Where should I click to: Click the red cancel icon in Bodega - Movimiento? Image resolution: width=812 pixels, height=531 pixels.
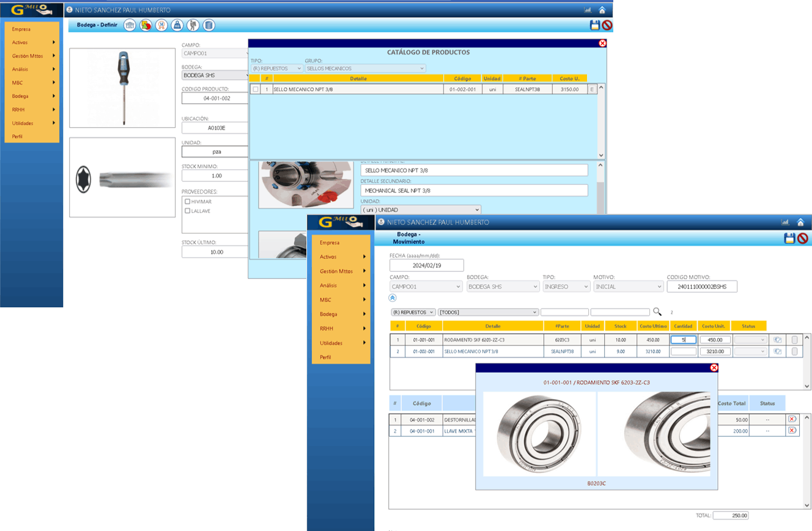[x=802, y=238]
